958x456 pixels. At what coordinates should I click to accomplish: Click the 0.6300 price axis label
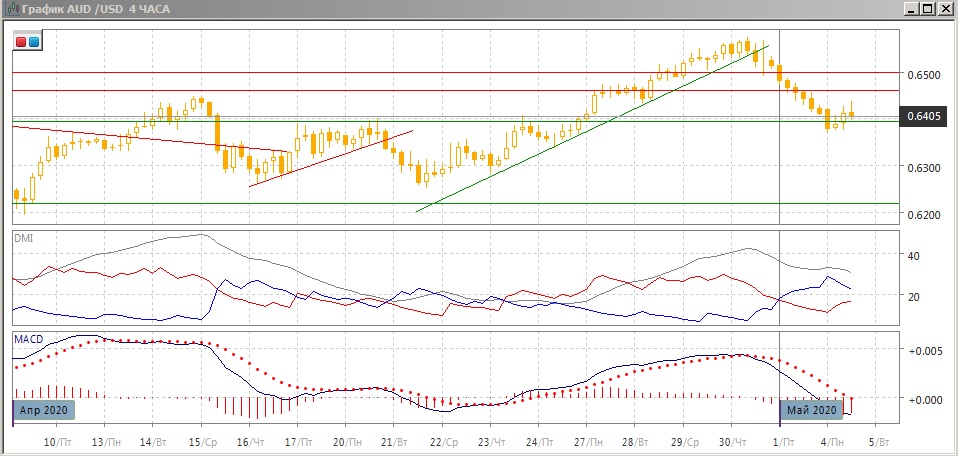tap(925, 167)
